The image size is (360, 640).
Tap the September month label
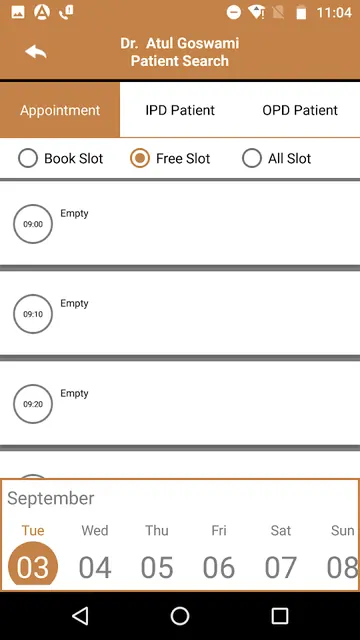click(51, 498)
